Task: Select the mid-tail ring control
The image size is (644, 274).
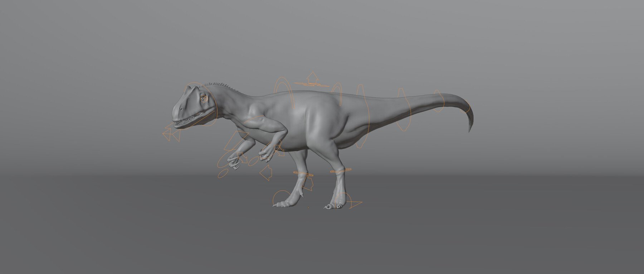Action: click(x=404, y=110)
